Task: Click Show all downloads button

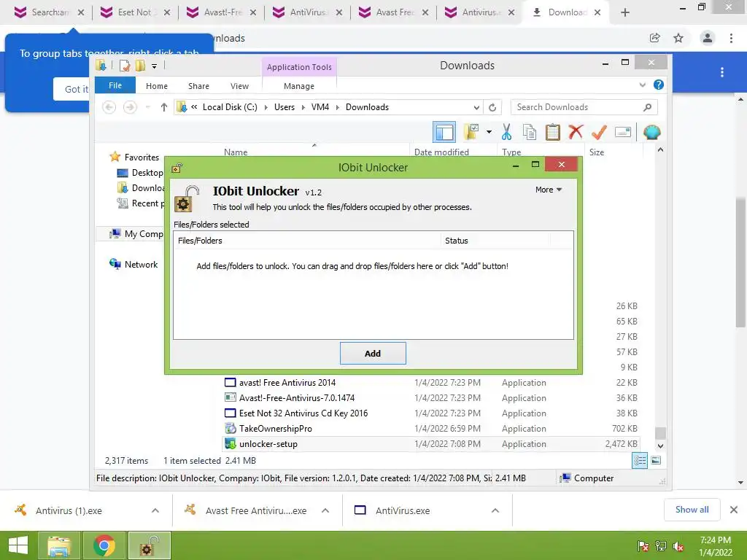Action: tap(692, 510)
